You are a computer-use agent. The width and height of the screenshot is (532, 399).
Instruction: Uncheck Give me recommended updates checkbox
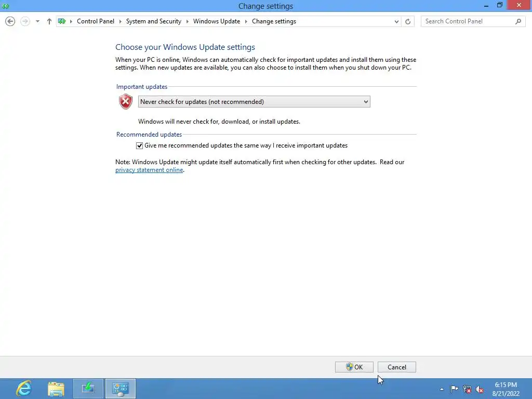[x=139, y=145]
